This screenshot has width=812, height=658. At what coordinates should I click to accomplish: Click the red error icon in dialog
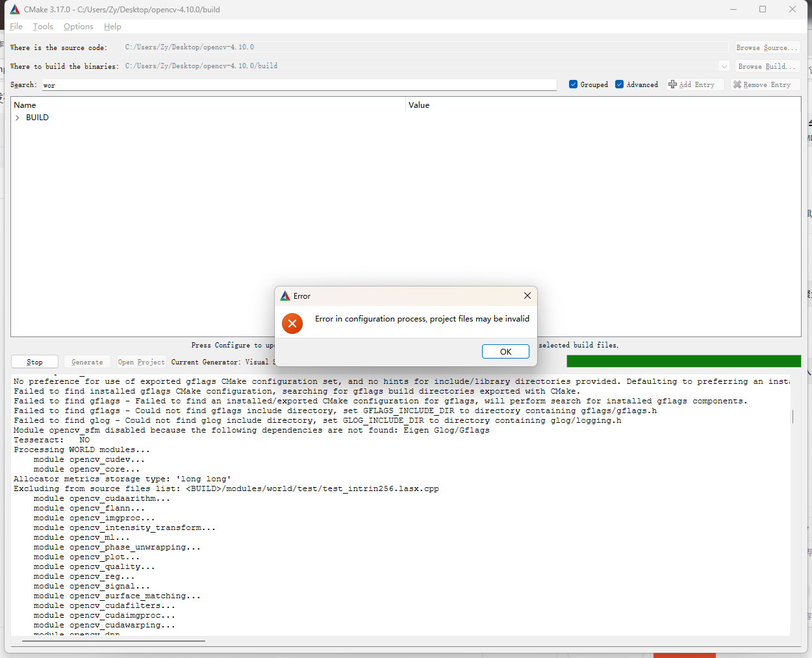point(292,323)
